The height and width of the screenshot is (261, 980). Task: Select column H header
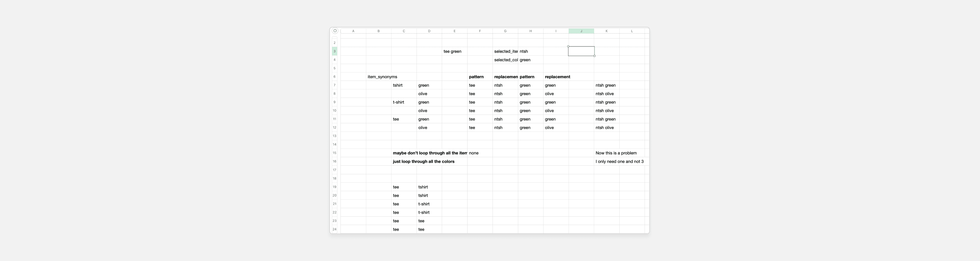click(x=531, y=31)
